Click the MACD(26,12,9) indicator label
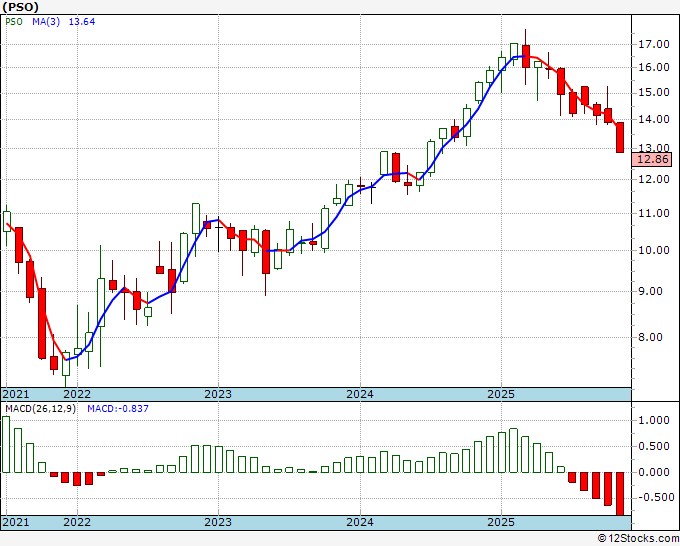 pos(40,409)
